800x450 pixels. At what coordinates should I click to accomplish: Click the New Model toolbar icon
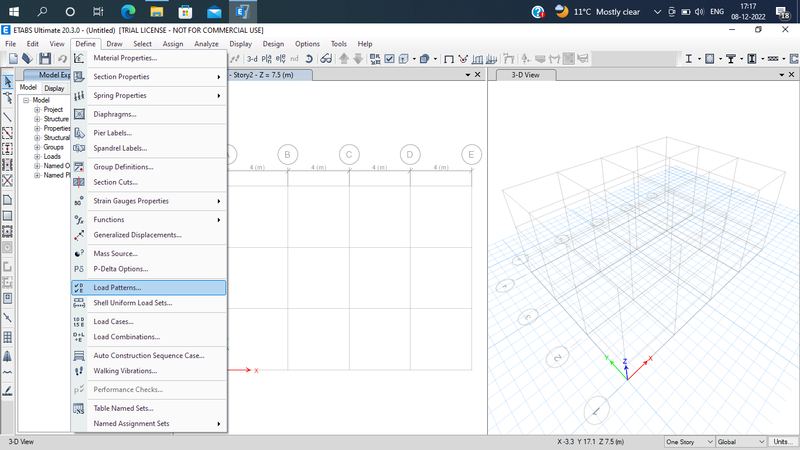pyautogui.click(x=13, y=59)
